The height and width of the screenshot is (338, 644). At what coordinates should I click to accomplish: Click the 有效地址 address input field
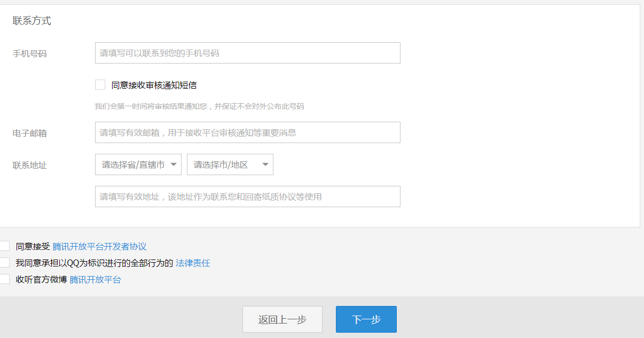pos(247,196)
